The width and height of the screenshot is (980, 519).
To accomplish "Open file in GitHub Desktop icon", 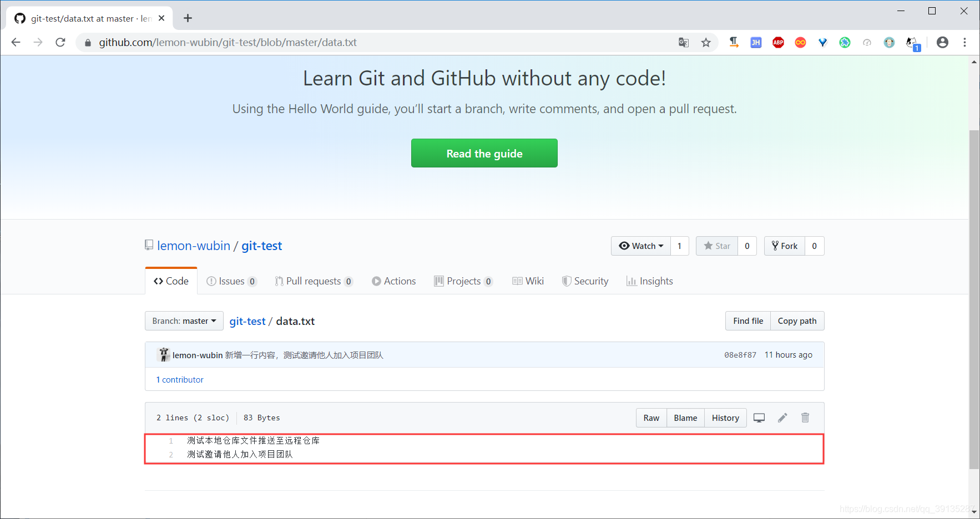I will 759,418.
